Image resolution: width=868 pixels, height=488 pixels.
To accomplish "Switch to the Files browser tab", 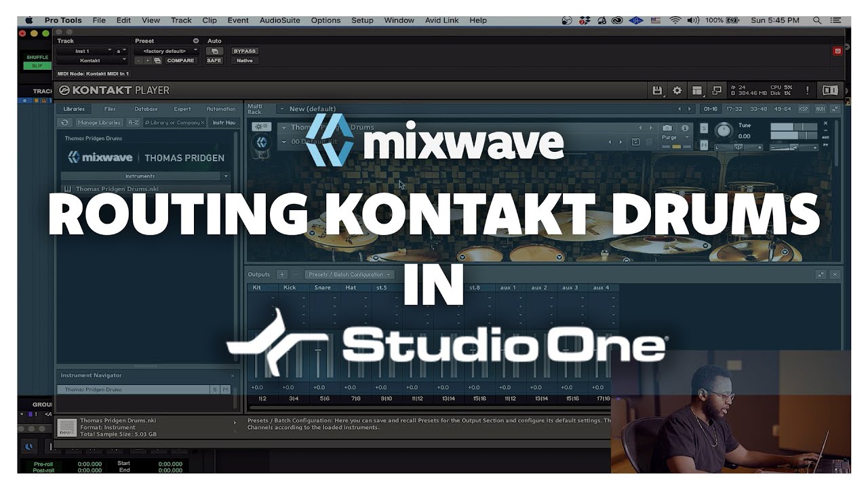I will pos(110,108).
